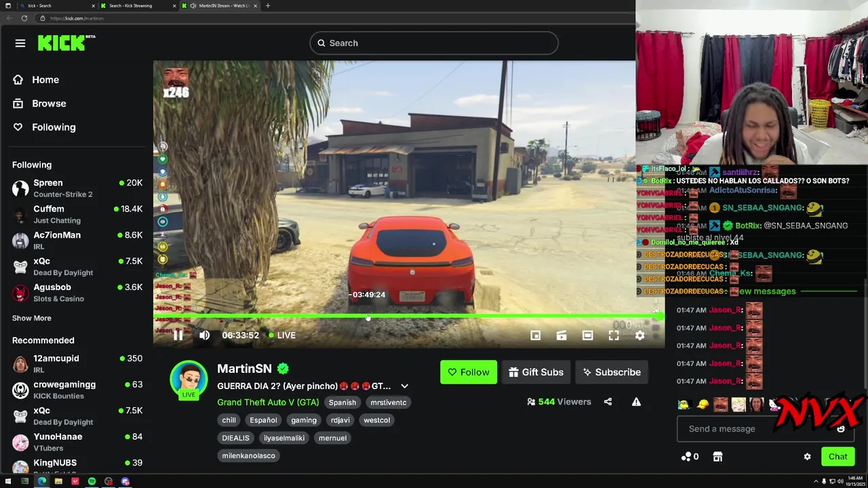Click the DIEALIS tag

235,438
